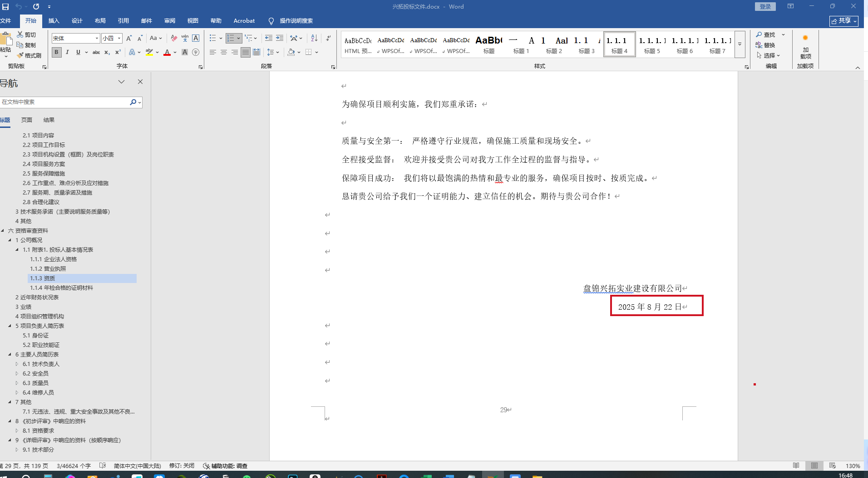This screenshot has width=868, height=478.
Task: Cut selection with the scissors icon
Action: click(x=26, y=34)
